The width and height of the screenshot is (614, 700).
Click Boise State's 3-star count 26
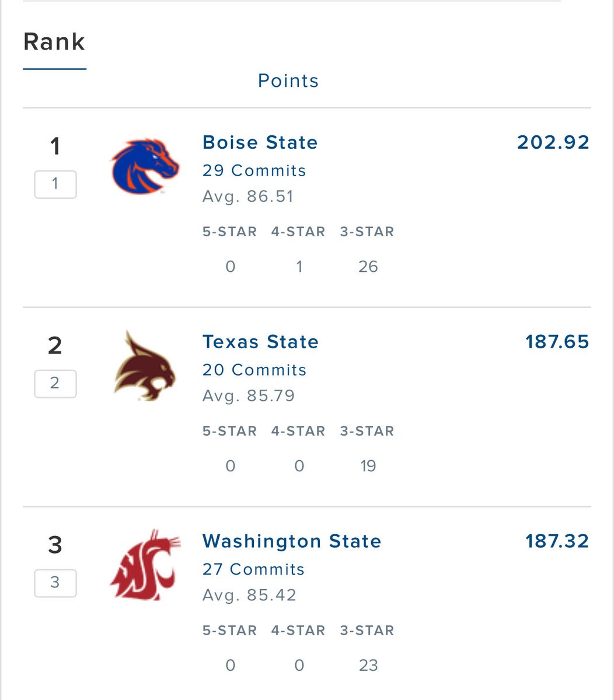click(x=368, y=267)
